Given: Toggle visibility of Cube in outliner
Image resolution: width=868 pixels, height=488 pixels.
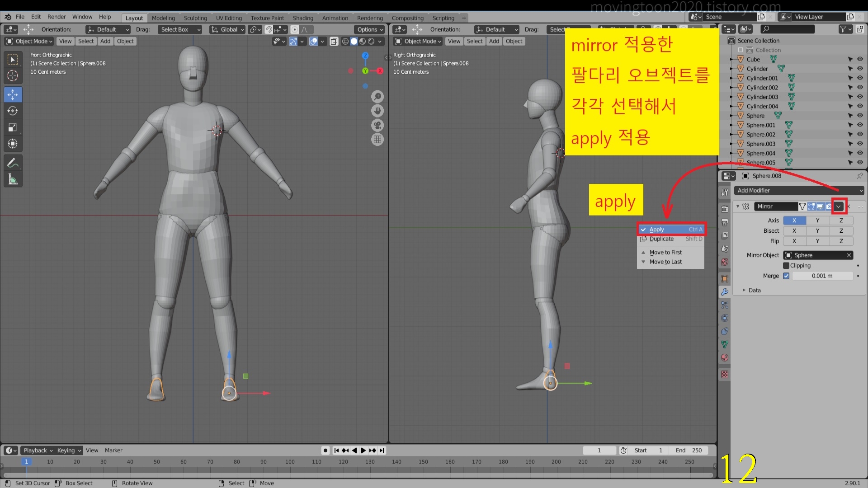Looking at the screenshot, I should (x=860, y=59).
